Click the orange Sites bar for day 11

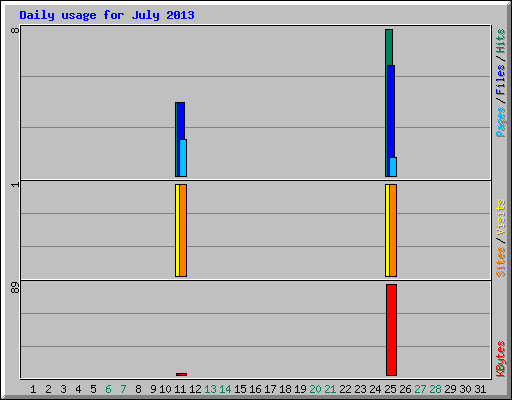pyautogui.click(x=183, y=230)
